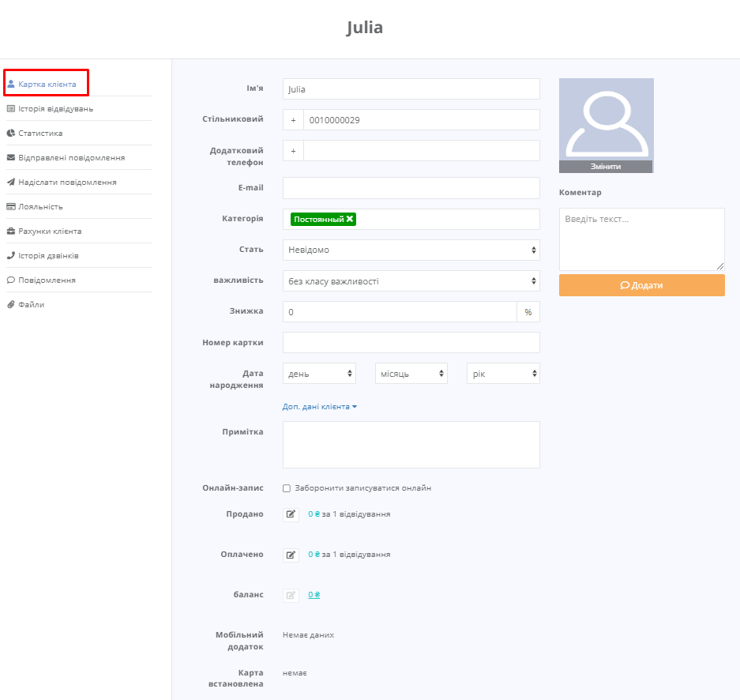This screenshot has width=740, height=700.
Task: Click the edit pencil icon for баланс
Action: pyautogui.click(x=291, y=595)
